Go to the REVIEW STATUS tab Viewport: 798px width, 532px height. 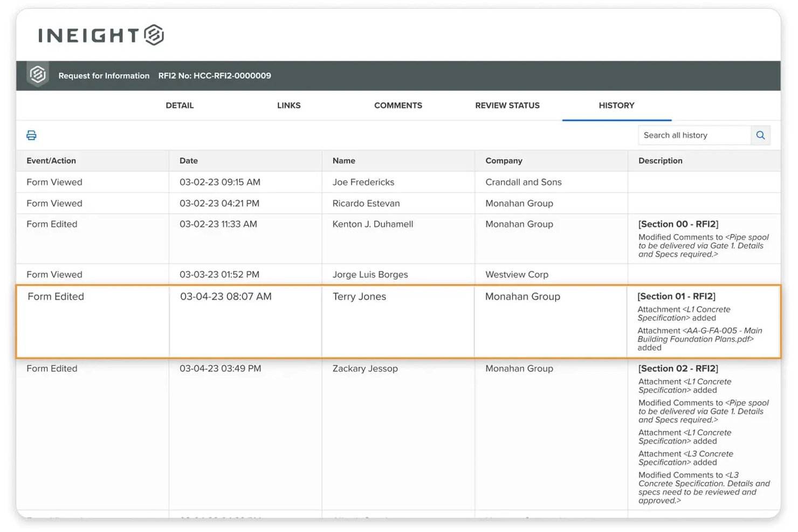[x=507, y=106]
